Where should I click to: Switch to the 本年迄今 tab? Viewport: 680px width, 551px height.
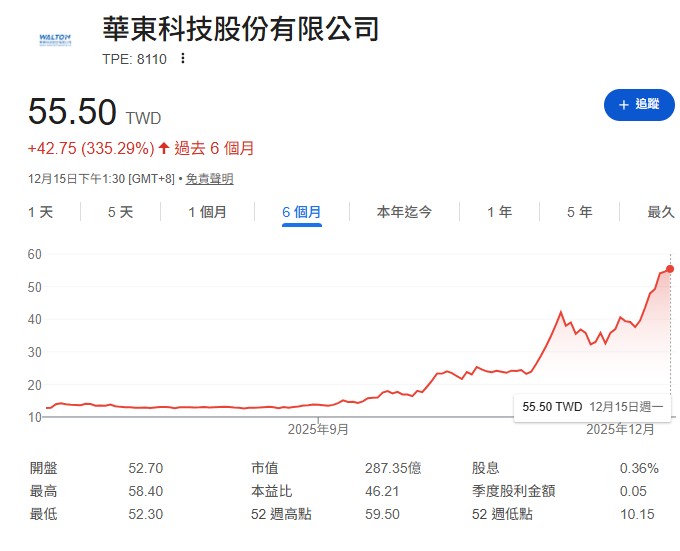(x=404, y=212)
